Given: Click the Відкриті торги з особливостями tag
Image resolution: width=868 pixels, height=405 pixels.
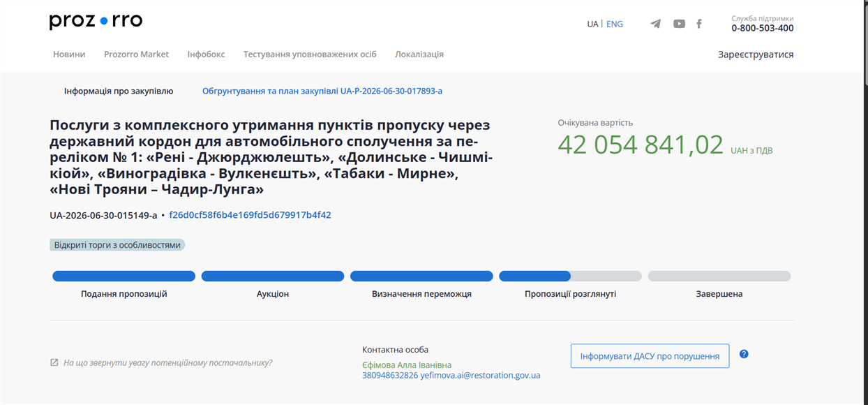Looking at the screenshot, I should (x=117, y=245).
